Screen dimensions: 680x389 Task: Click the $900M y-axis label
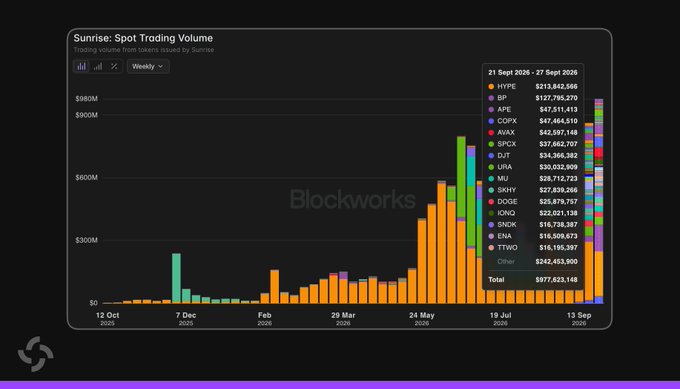pos(86,115)
